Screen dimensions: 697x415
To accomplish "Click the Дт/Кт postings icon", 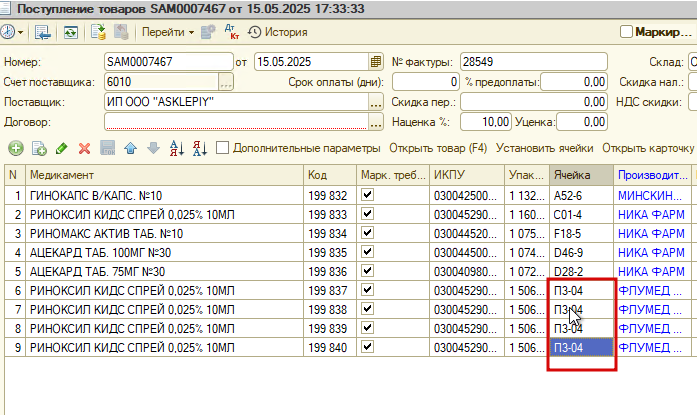I will 231,32.
